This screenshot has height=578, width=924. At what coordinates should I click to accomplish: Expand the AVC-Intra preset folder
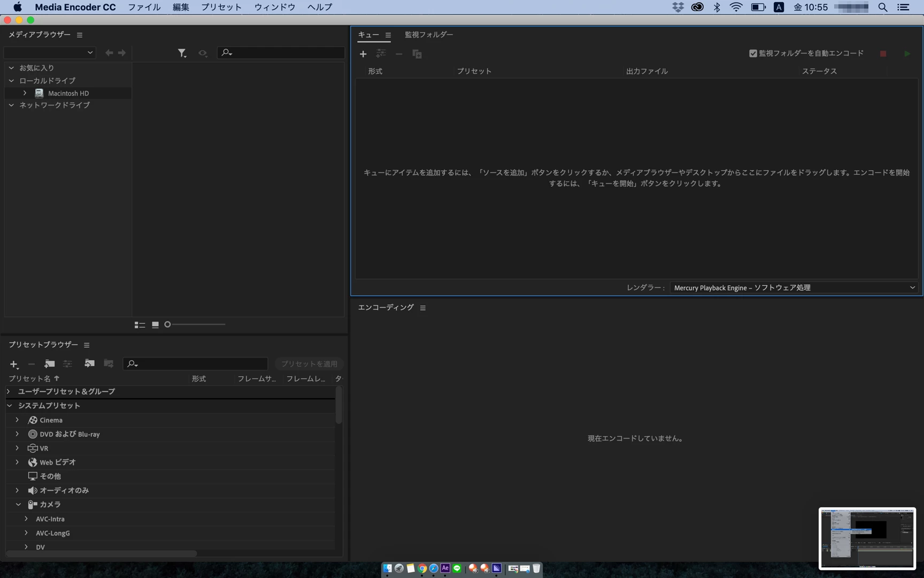click(26, 519)
